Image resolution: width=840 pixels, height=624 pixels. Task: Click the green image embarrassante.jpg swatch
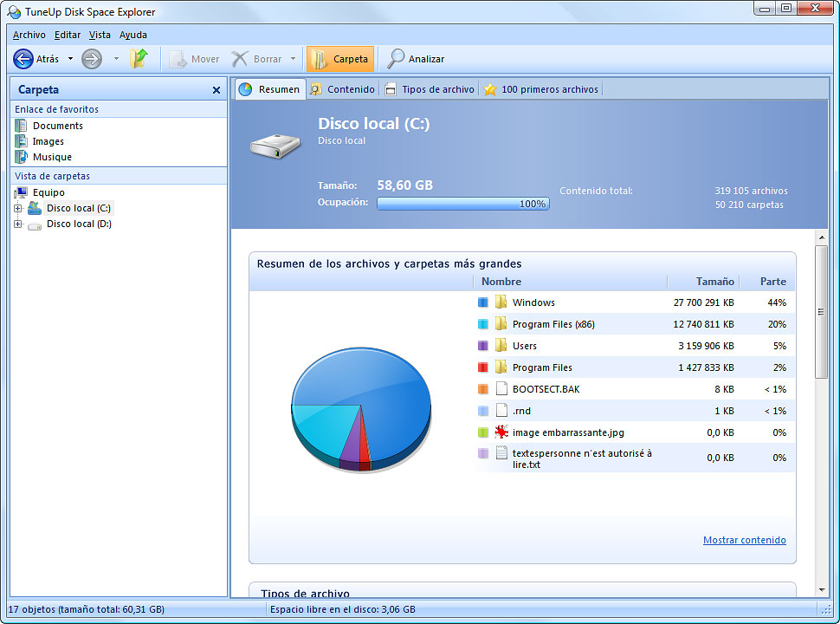click(482, 432)
